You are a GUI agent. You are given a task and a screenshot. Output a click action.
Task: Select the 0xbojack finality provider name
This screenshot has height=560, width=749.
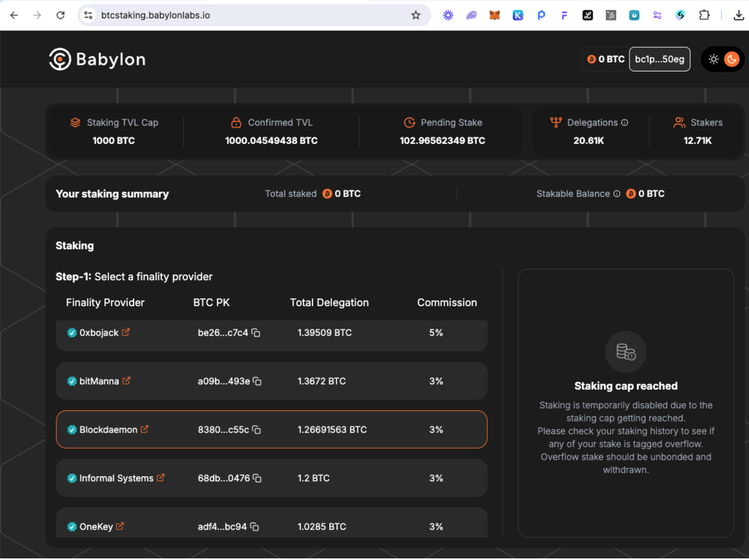click(99, 333)
